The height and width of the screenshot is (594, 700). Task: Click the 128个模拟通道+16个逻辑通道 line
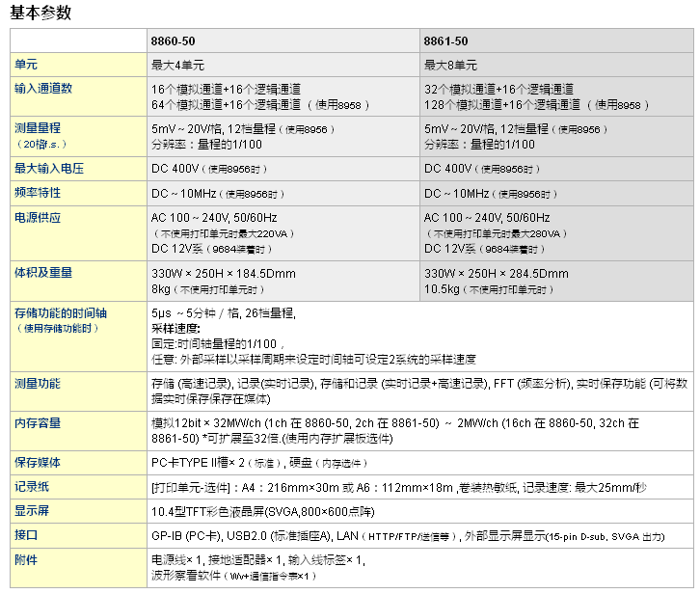pos(537,105)
